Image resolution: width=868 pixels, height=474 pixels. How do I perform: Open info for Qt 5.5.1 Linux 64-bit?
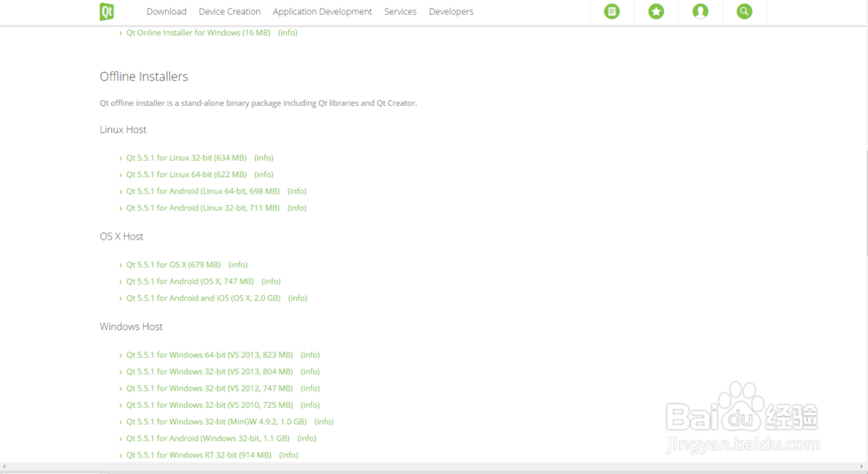coord(264,174)
